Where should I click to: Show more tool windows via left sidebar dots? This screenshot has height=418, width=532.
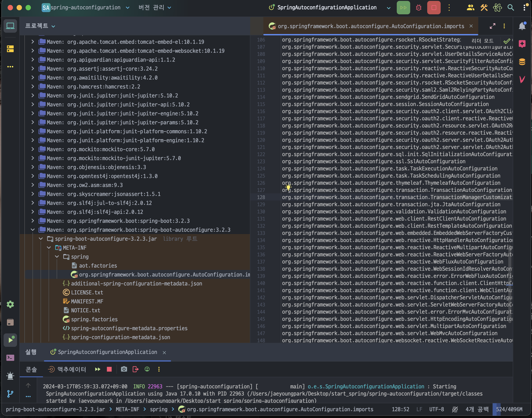(10, 66)
